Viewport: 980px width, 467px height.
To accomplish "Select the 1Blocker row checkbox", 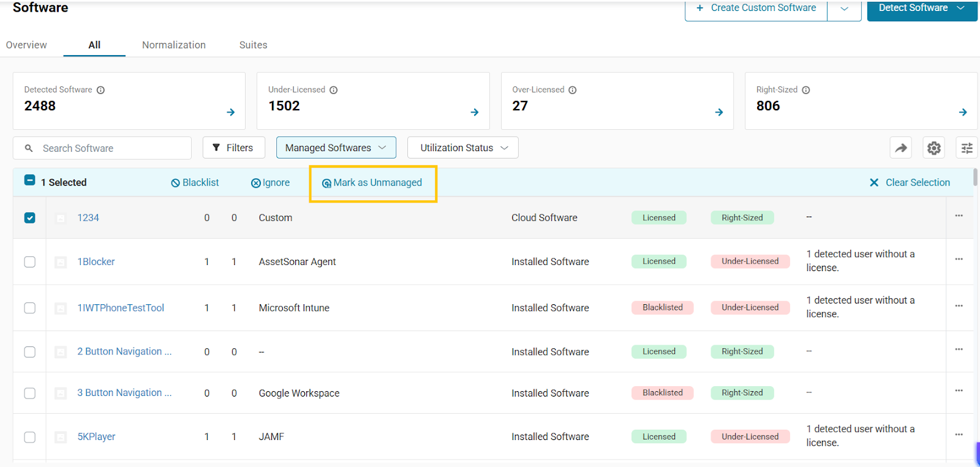I will [29, 262].
